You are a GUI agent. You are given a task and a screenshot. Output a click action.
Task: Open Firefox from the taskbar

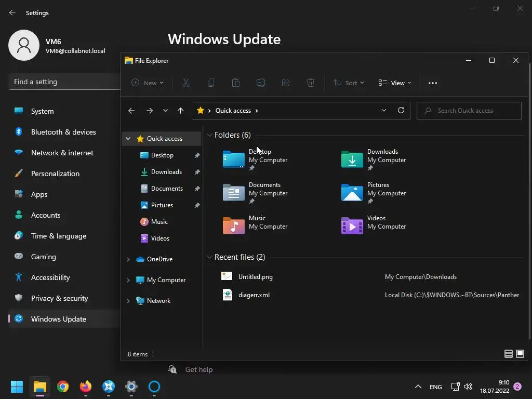[x=86, y=387]
